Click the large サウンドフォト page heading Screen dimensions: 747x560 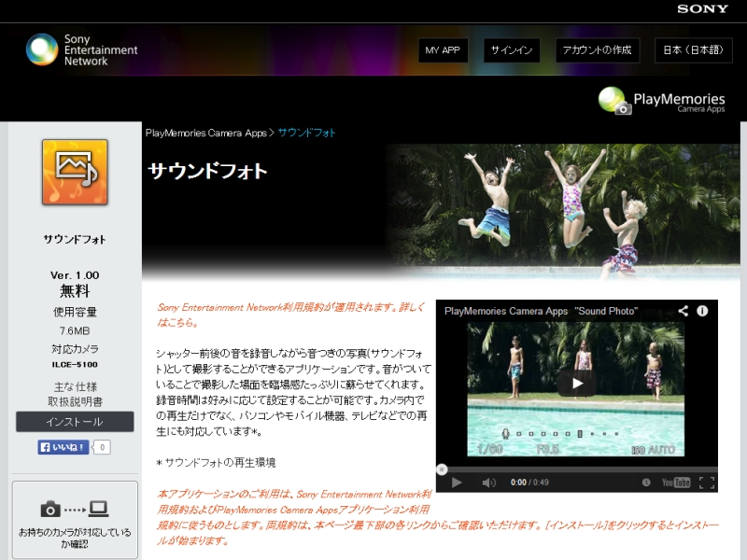(207, 171)
